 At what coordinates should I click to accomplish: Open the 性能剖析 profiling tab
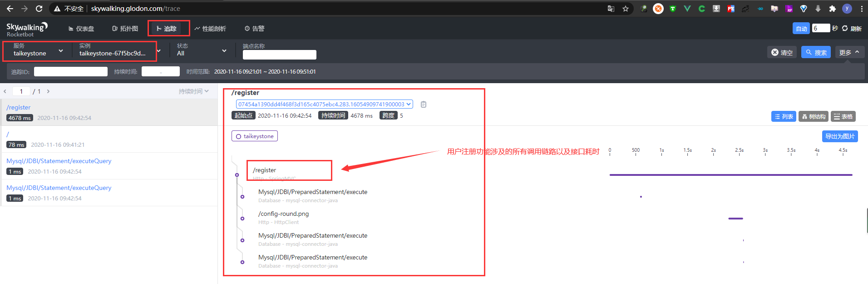[210, 29]
